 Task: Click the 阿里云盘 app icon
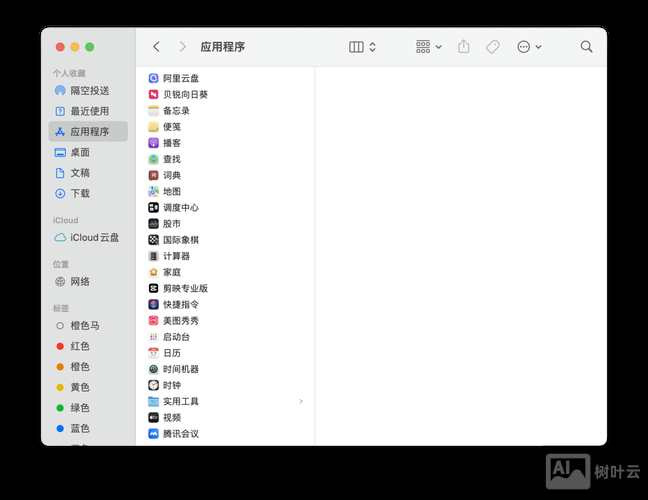153,78
